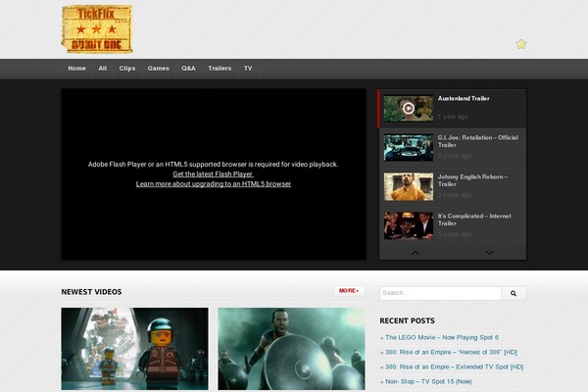This screenshot has height=392, width=588.
Task: Click Get the latest Flash Player link
Action: pyautogui.click(x=213, y=174)
